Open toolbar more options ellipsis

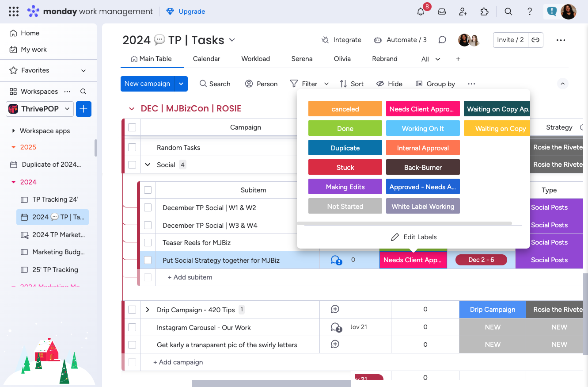click(x=471, y=84)
